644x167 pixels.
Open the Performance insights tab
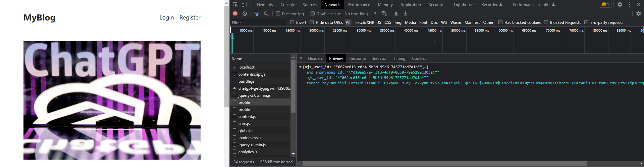pyautogui.click(x=534, y=5)
